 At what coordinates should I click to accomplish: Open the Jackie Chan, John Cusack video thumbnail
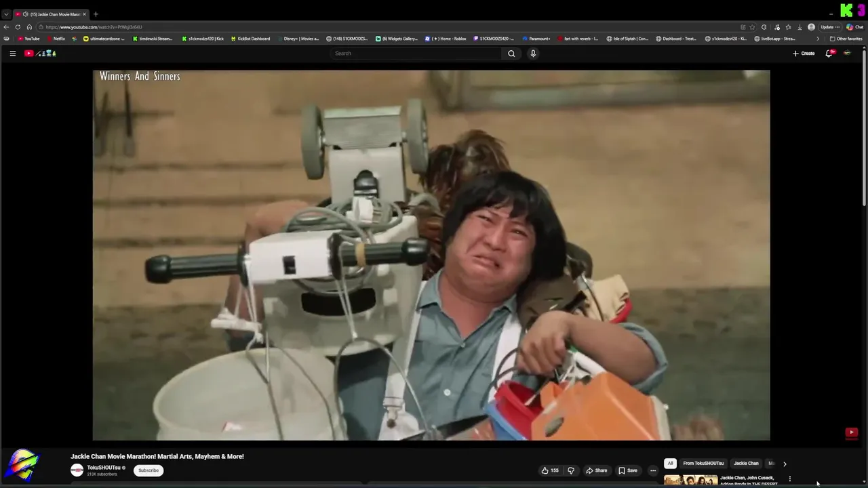pyautogui.click(x=691, y=481)
